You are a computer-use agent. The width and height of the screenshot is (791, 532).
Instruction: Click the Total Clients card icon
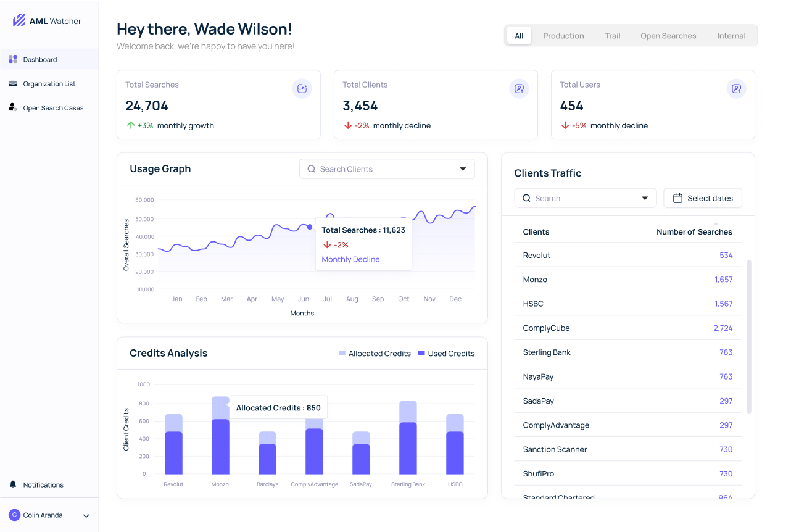519,88
